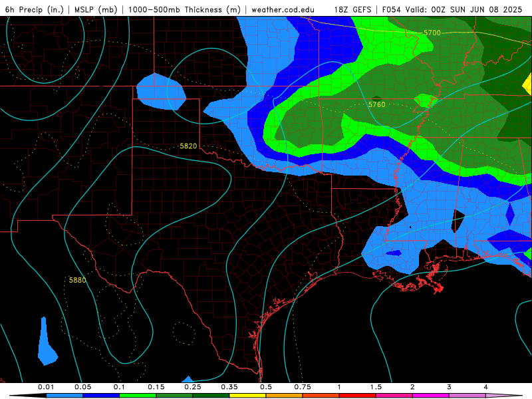Click 'F054 Valid: 00Z SUN JUN 08 2025' text
Screen dimensions: 532x399
[452, 9]
